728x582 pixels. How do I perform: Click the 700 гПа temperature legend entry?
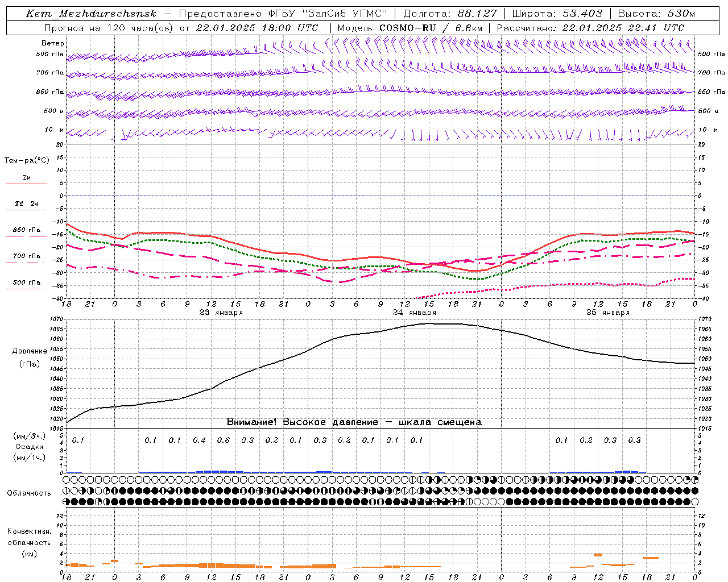coord(27,256)
